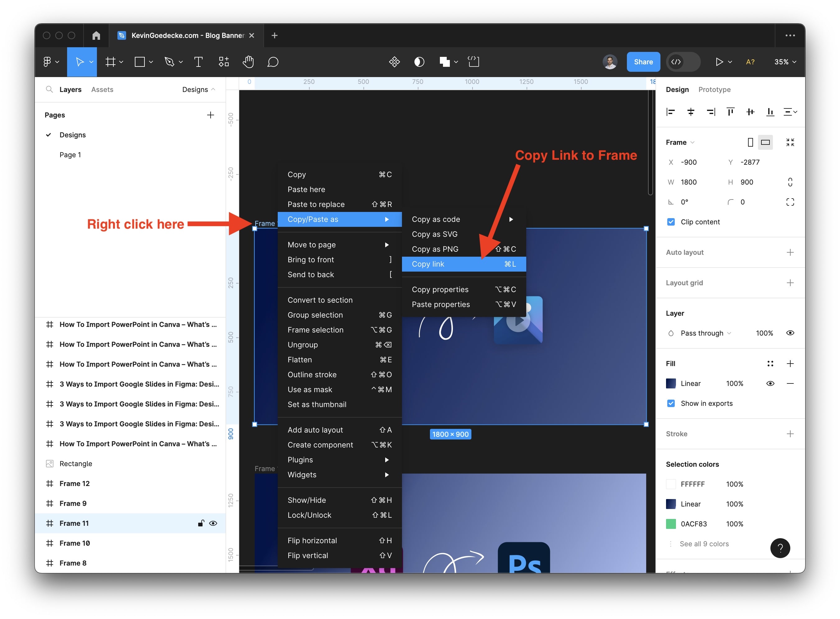Viewport: 840px width, 619px height.
Task: Toggle Dev Mode switch
Action: point(683,62)
